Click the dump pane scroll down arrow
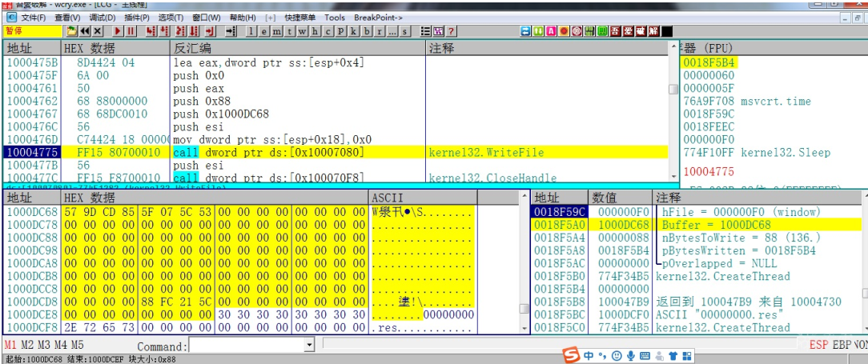Screen dimensions: 868x364 [524, 328]
